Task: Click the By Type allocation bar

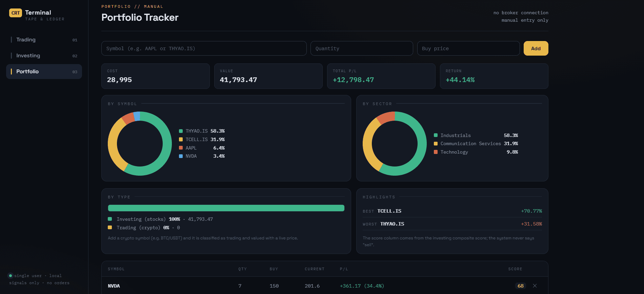Action: [x=226, y=208]
